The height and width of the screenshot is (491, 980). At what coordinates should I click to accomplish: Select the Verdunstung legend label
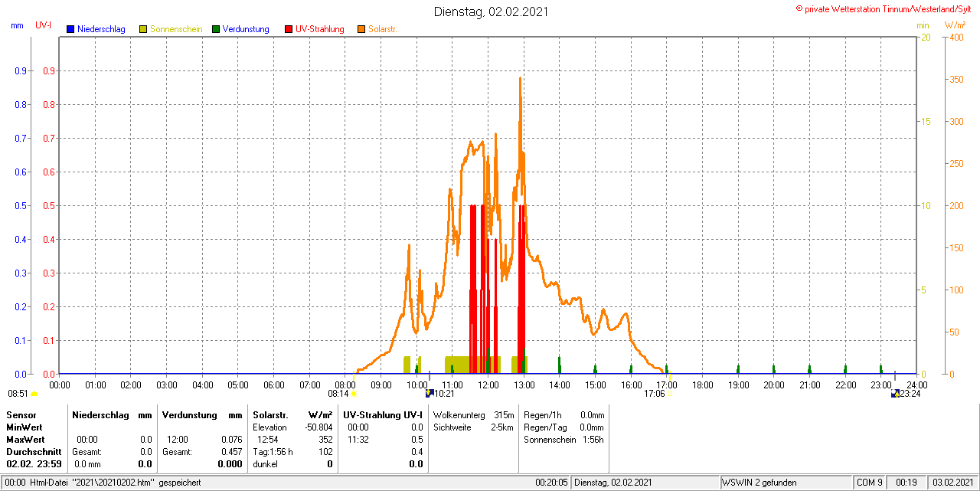(x=246, y=29)
